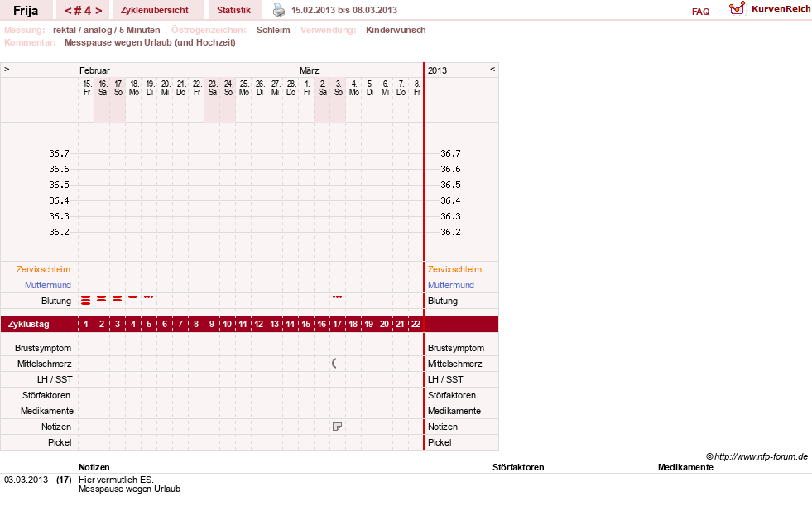Click right temperature label 36.2
This screenshot has height=511, width=812.
(450, 232)
